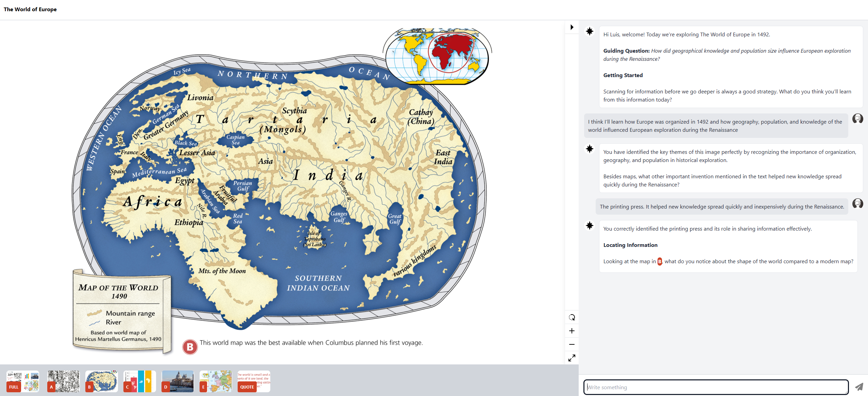Click the East India label
868x396 pixels.
tap(443, 157)
